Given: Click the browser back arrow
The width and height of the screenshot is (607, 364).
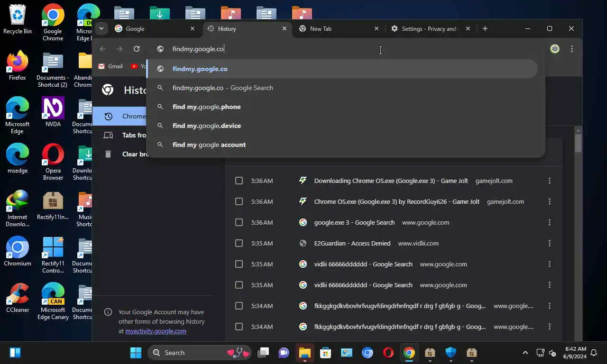Looking at the screenshot, I should (102, 49).
